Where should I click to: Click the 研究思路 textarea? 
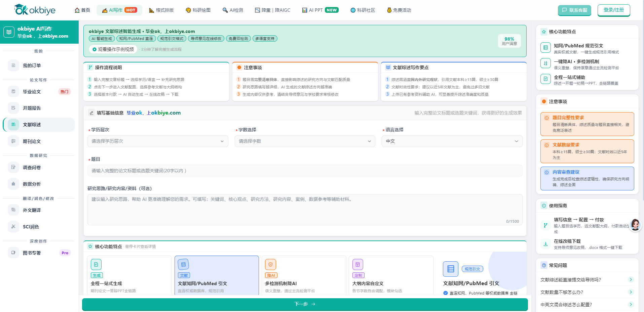point(305,210)
